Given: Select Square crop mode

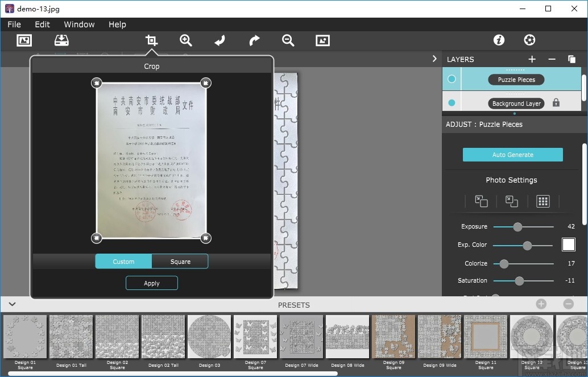Looking at the screenshot, I should click(180, 262).
